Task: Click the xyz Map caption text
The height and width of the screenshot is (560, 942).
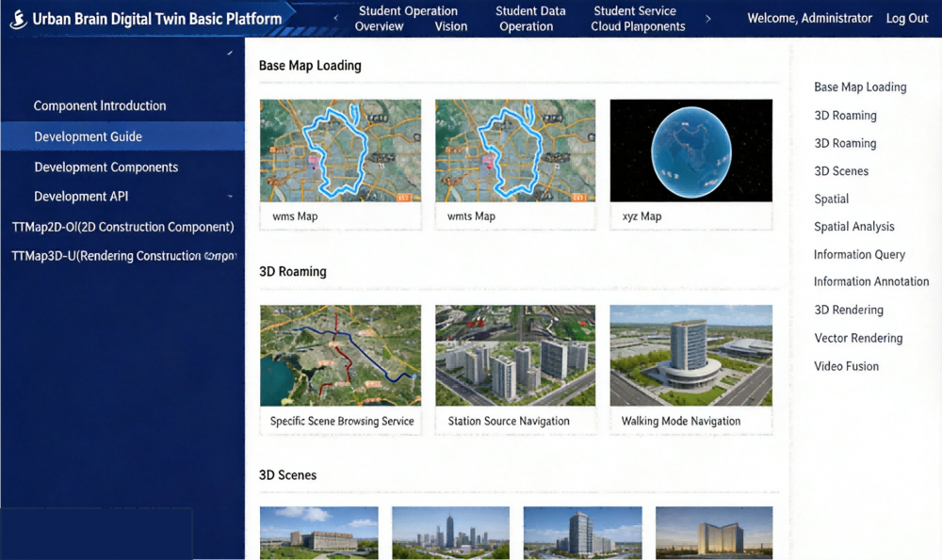Action: [x=642, y=216]
